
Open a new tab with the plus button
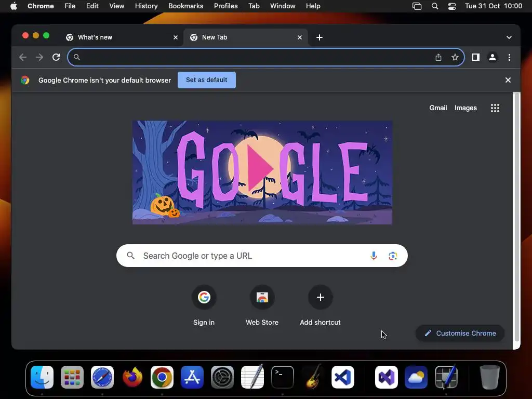(320, 37)
